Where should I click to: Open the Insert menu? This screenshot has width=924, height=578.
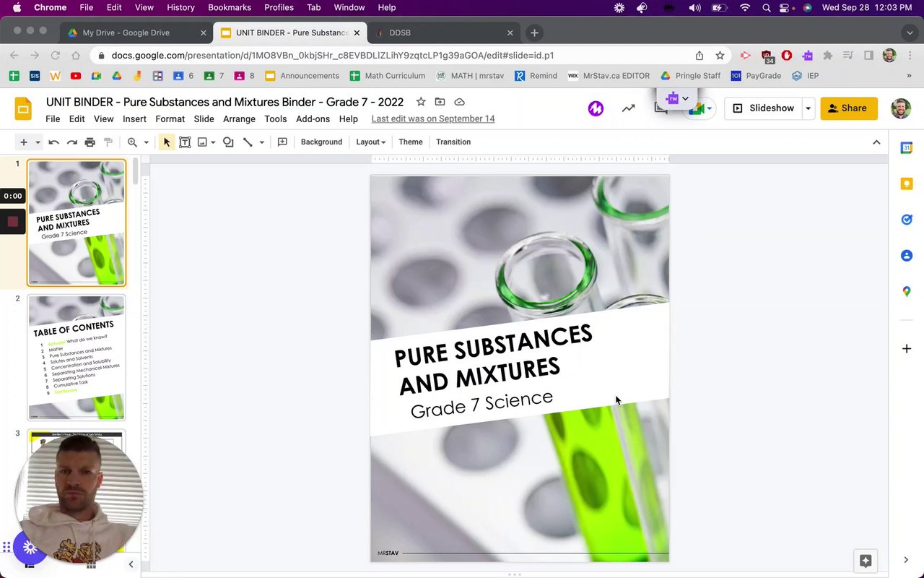point(134,119)
